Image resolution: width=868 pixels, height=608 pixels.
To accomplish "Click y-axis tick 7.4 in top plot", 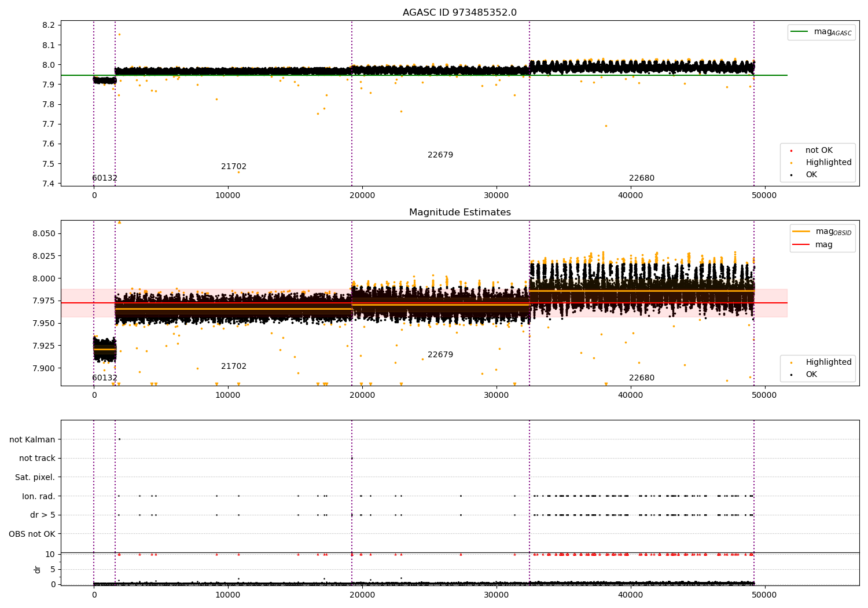I will pos(49,184).
